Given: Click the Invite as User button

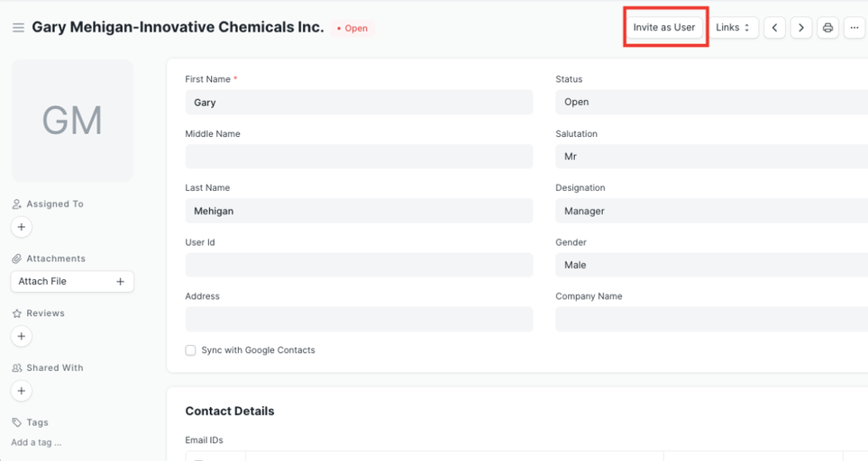Looking at the screenshot, I should click(664, 28).
